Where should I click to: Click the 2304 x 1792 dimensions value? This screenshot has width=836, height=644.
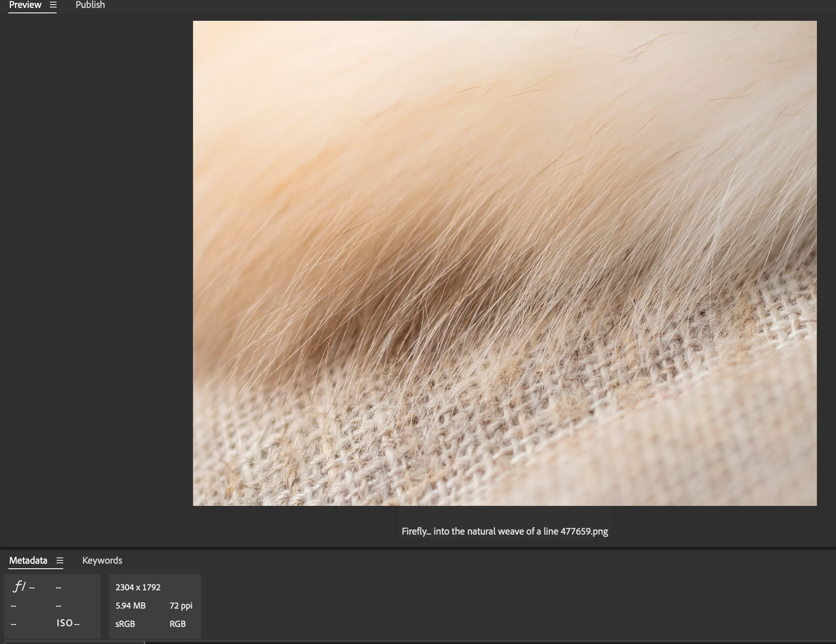(138, 587)
